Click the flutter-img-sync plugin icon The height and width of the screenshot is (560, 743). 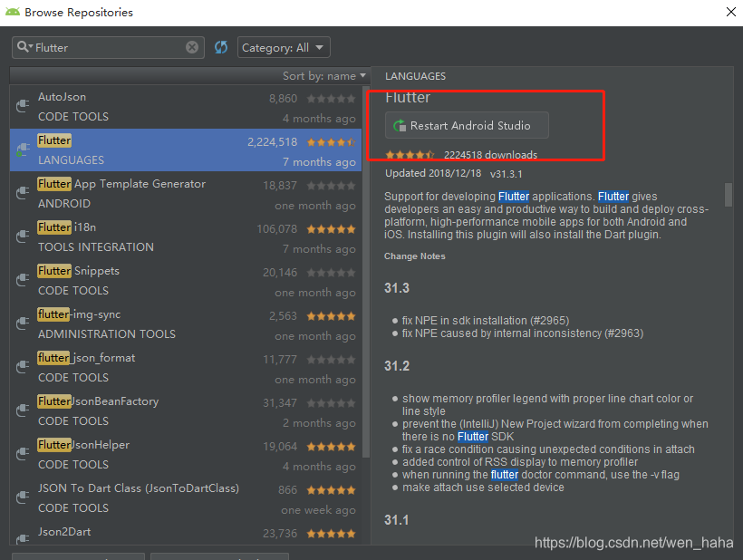point(23,323)
